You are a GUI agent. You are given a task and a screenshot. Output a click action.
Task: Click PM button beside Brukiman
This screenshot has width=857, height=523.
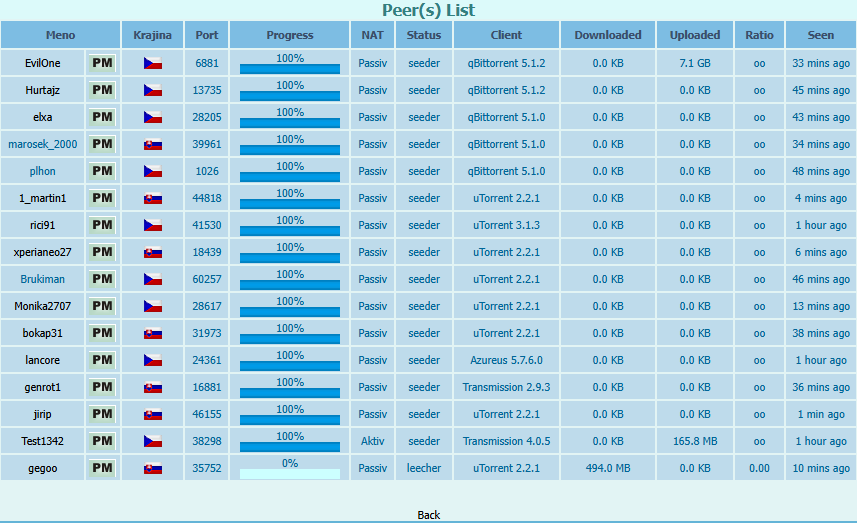tap(102, 279)
